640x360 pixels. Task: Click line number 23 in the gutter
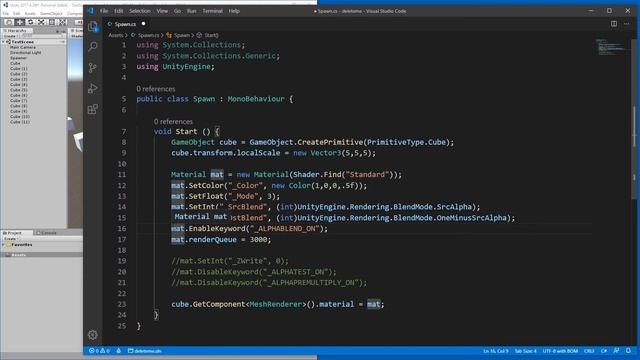coord(122,304)
